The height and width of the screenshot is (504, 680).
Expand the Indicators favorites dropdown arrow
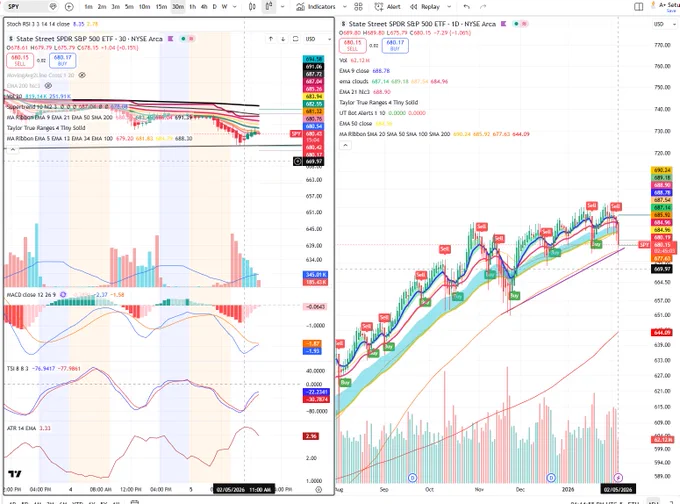345,7
